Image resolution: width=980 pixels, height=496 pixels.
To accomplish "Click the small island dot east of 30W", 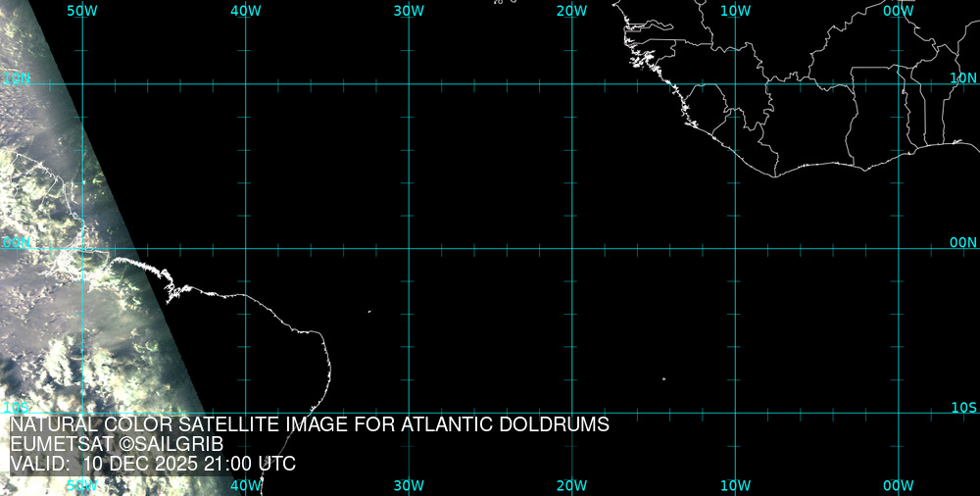I will 369,312.
